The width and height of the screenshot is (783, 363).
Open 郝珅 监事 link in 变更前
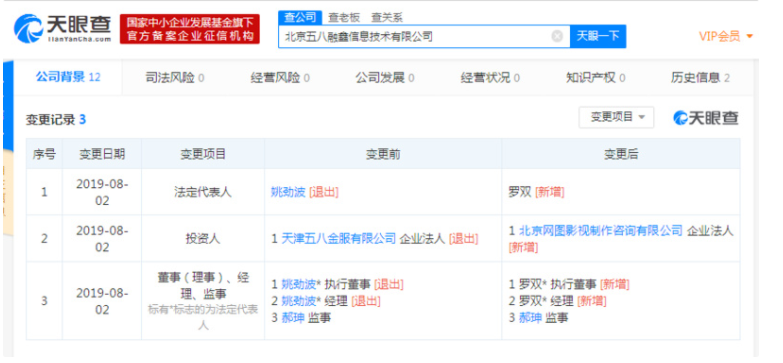click(293, 318)
